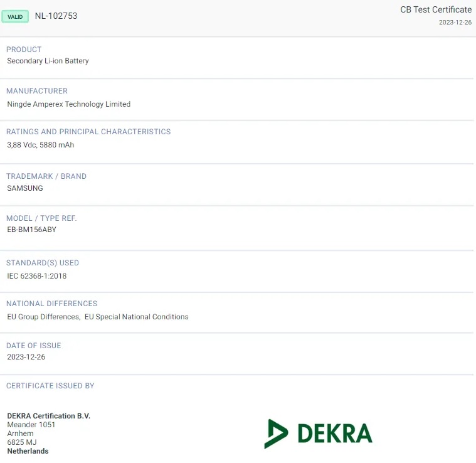Select certificate number NL-102753
Viewport: 476px width, 463px height.
click(x=56, y=16)
